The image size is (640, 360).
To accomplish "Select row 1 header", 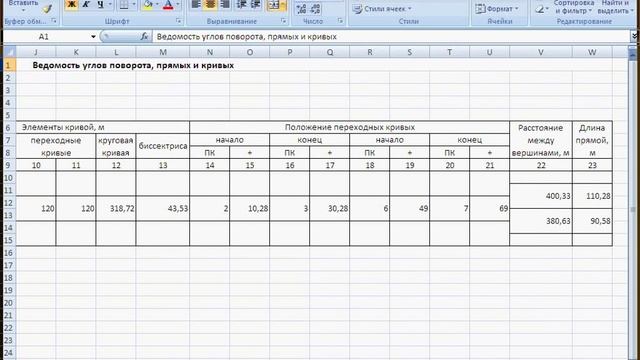I will 9,65.
